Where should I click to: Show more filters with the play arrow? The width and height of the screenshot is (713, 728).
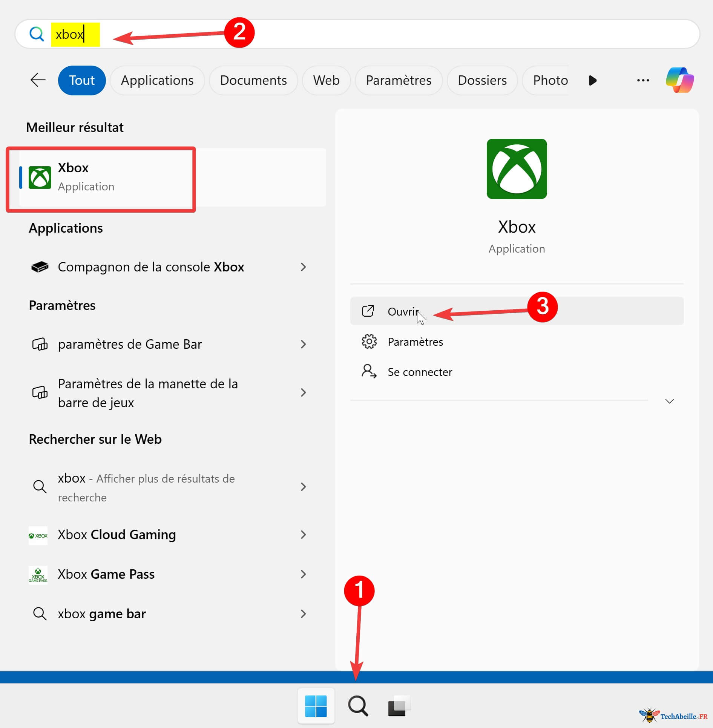592,80
